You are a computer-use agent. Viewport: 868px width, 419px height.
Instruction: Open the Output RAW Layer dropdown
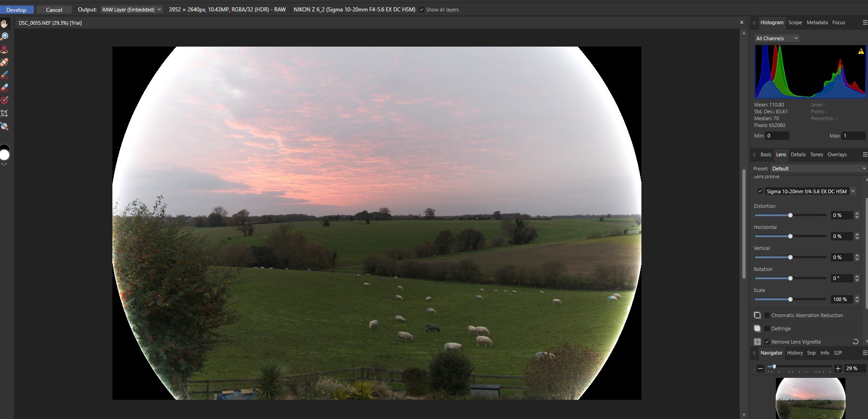click(132, 10)
